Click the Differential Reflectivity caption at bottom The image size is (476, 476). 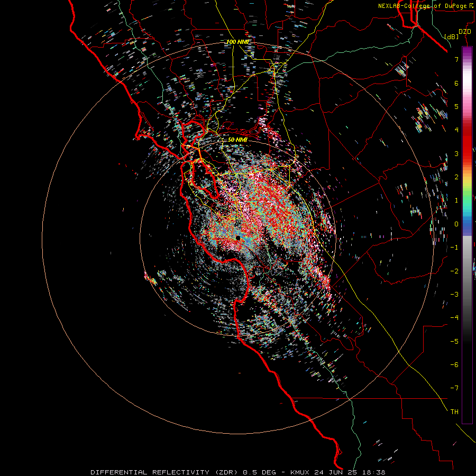pos(238,472)
